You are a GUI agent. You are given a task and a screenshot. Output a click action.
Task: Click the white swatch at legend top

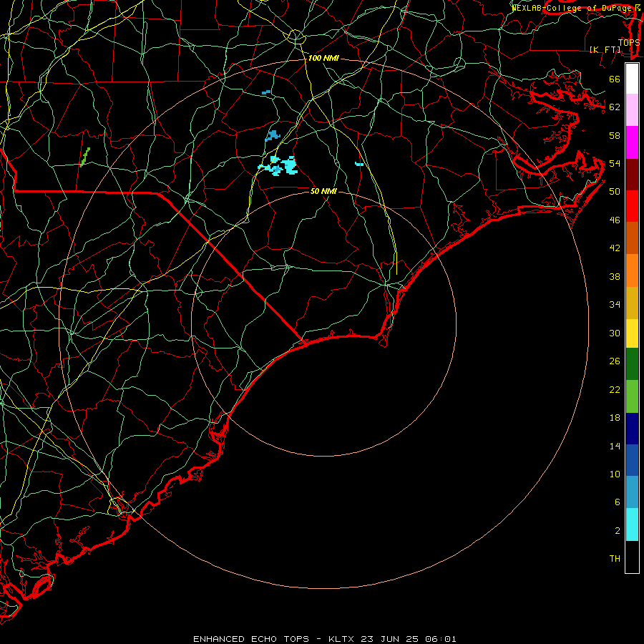(x=632, y=79)
